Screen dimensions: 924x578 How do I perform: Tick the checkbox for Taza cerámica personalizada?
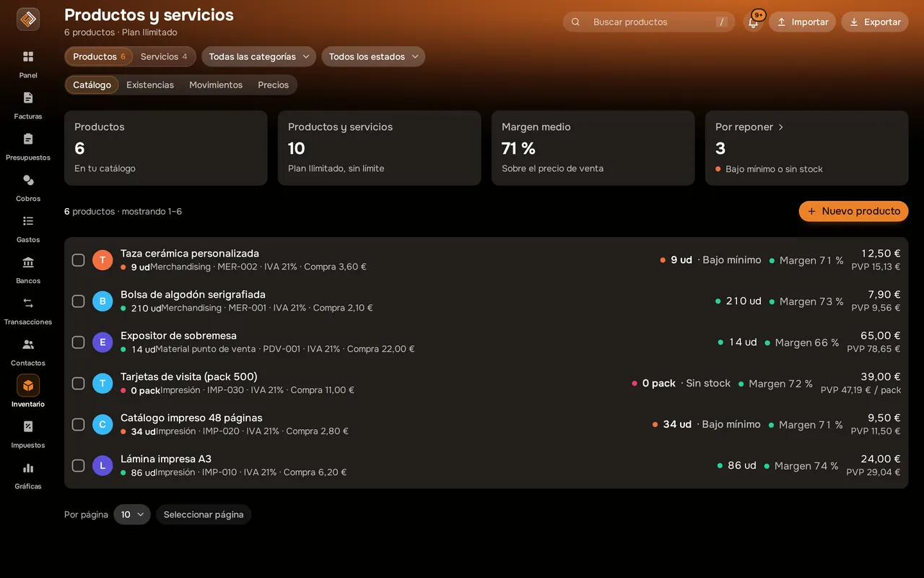pyautogui.click(x=79, y=260)
